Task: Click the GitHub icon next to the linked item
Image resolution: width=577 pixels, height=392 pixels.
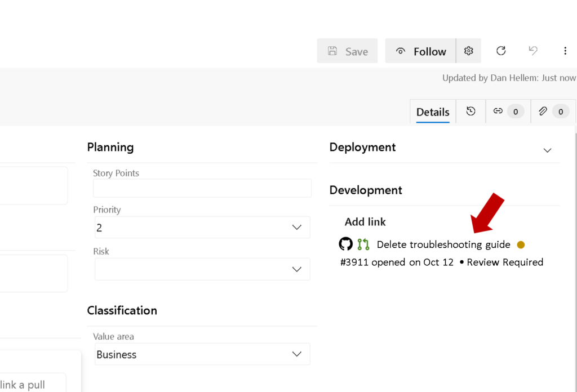Action: click(347, 244)
